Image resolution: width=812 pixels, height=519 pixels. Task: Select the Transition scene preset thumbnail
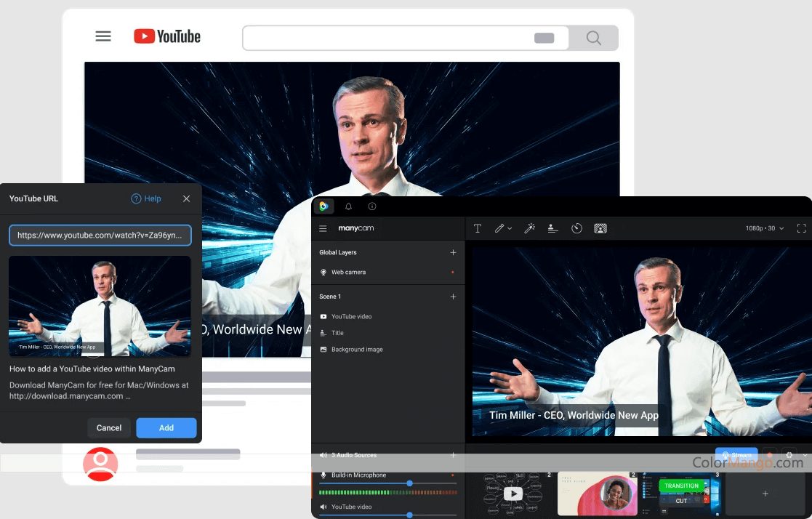click(x=681, y=494)
